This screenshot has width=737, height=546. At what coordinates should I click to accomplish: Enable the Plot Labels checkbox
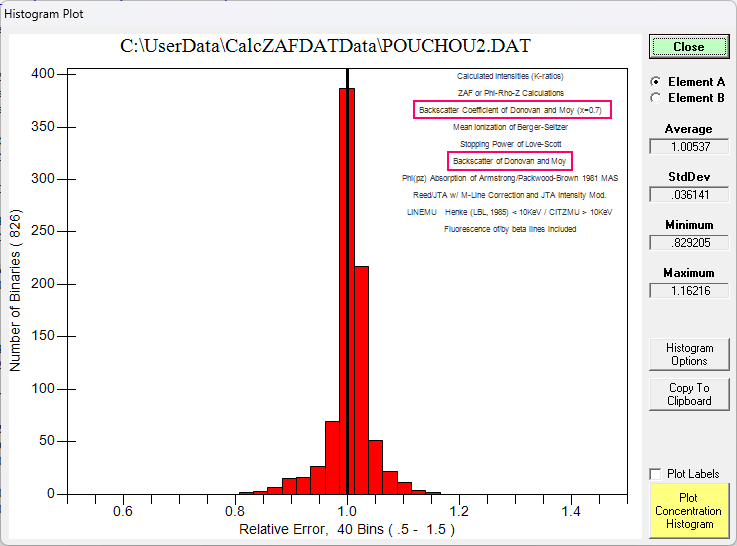pos(656,474)
